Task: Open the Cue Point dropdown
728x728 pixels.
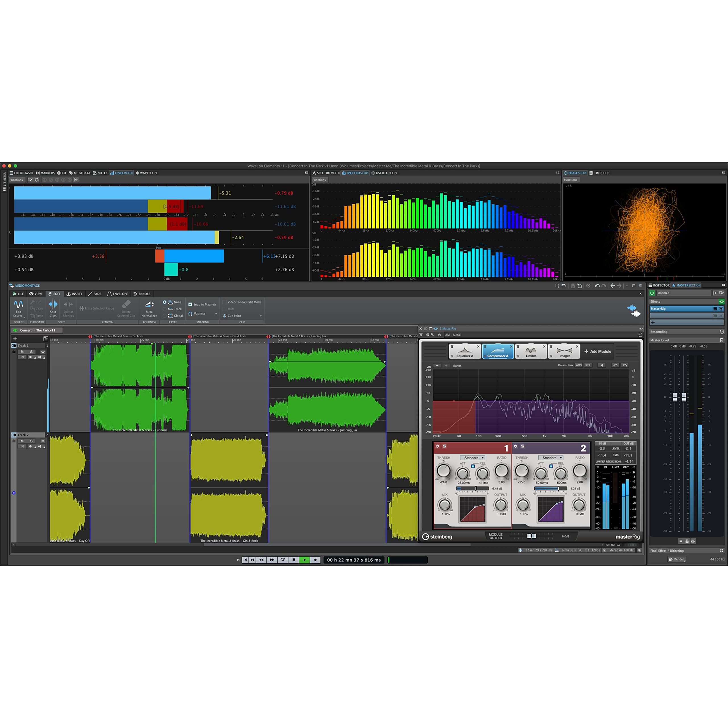Action: point(260,316)
